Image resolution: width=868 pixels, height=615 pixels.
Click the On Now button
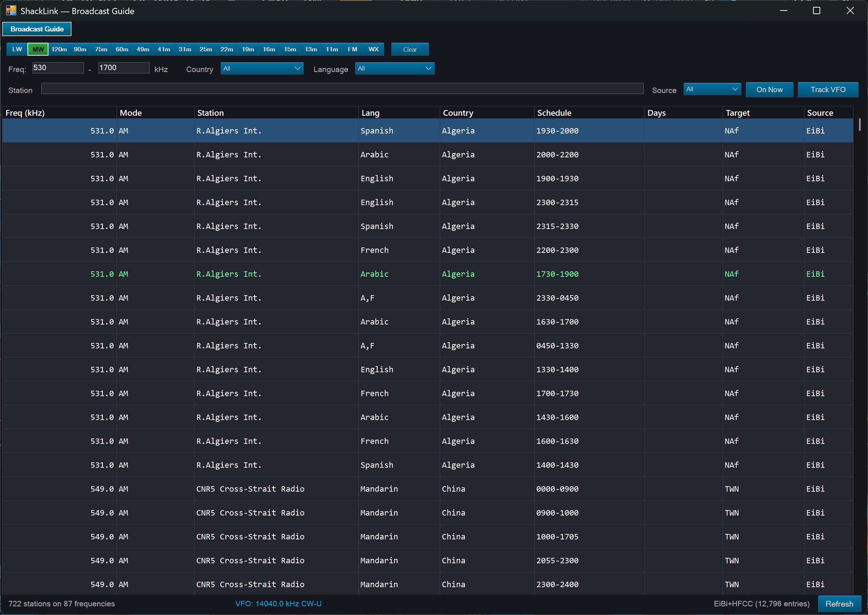pyautogui.click(x=769, y=90)
